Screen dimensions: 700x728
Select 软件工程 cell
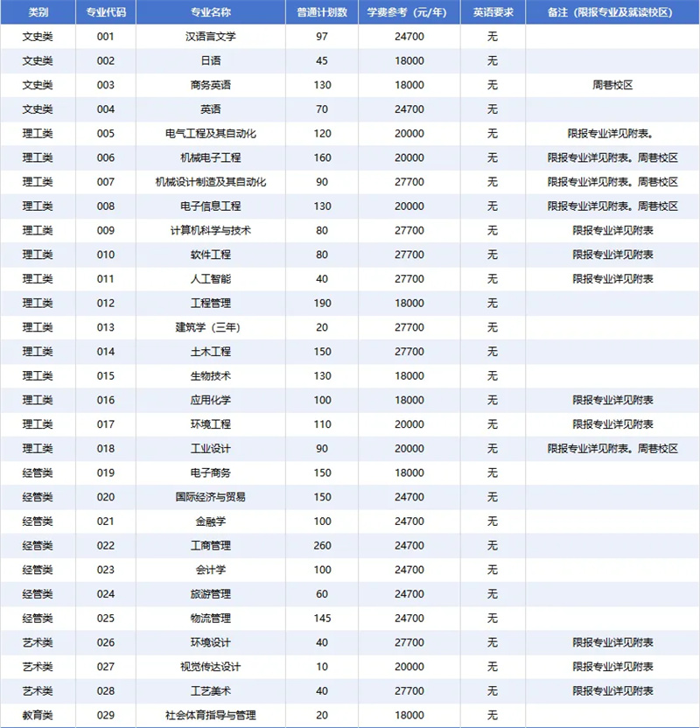point(211,255)
